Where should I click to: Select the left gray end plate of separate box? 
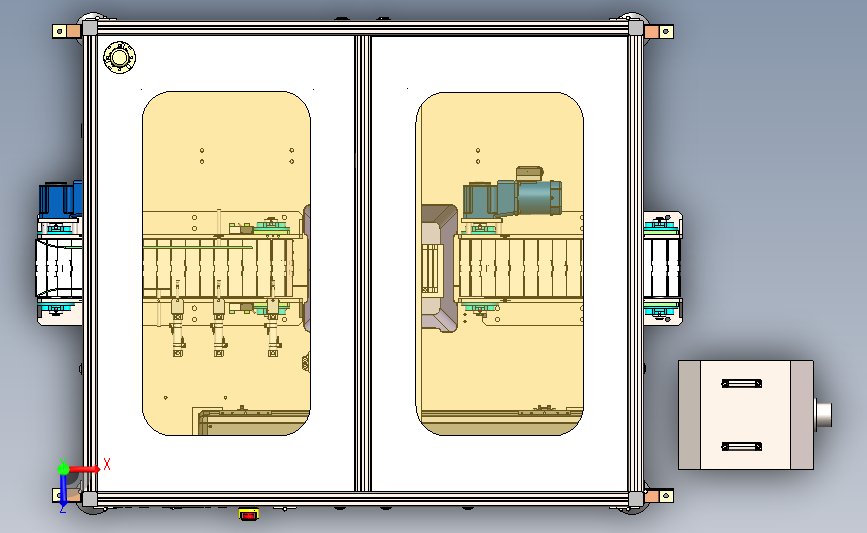coord(690,415)
